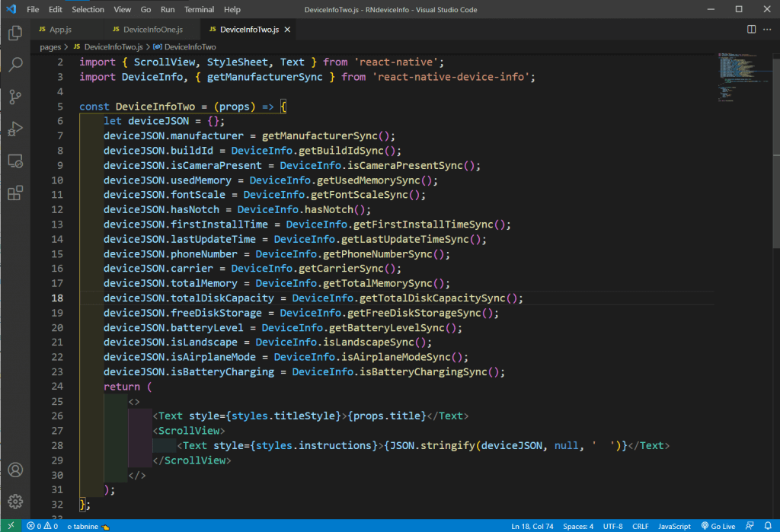
Task: Start server with Go Live
Action: (x=718, y=526)
